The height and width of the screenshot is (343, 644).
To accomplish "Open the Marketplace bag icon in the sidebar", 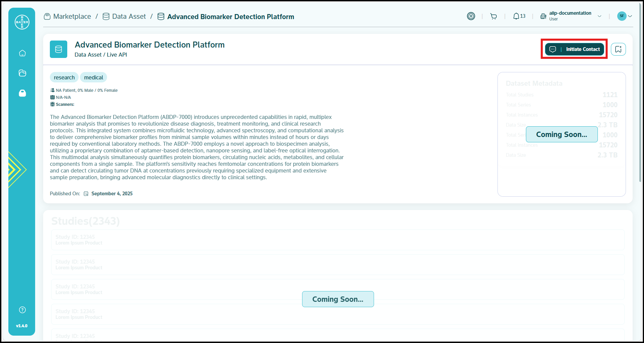I will tap(22, 93).
